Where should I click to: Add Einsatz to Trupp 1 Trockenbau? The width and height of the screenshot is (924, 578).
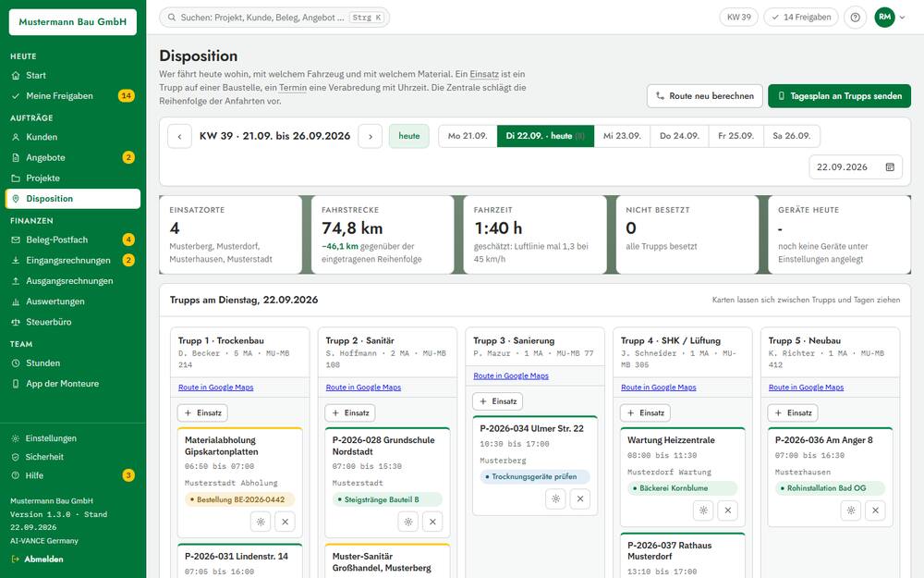click(x=202, y=412)
